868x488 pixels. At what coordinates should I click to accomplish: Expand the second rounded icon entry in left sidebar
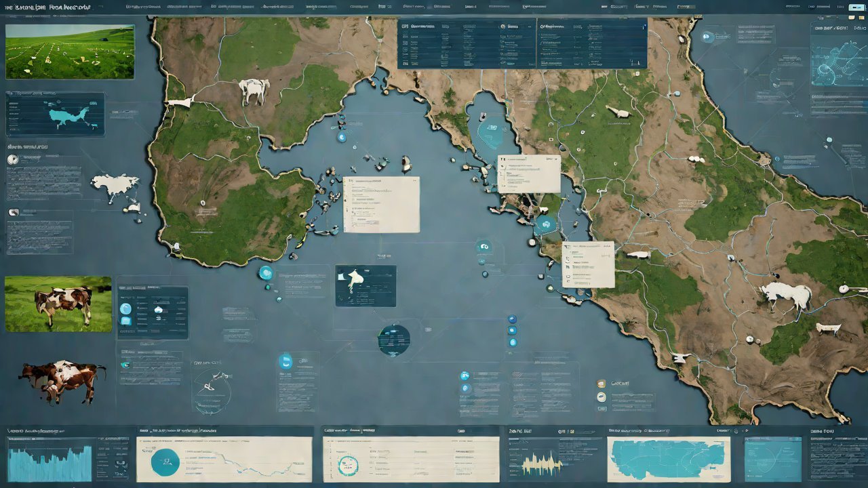[13, 212]
